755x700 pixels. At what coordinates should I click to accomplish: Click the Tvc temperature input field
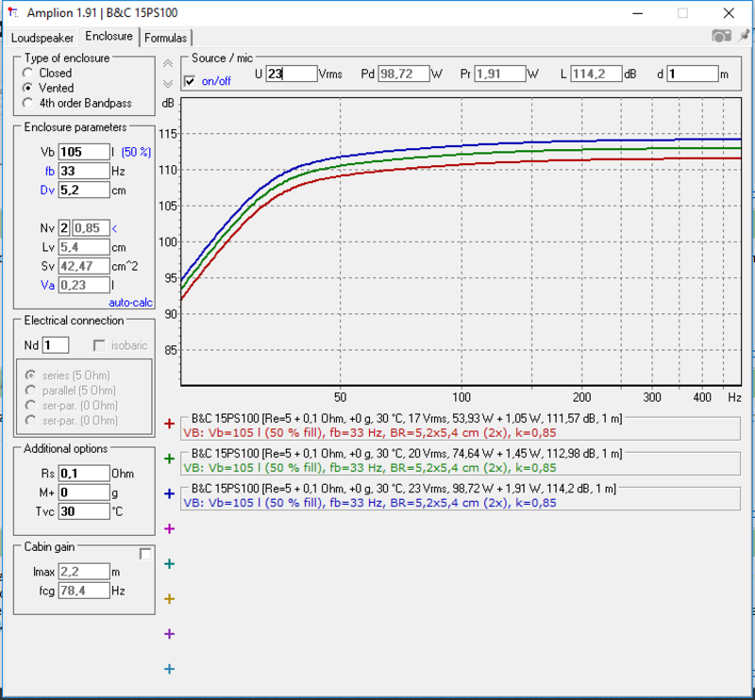(84, 511)
